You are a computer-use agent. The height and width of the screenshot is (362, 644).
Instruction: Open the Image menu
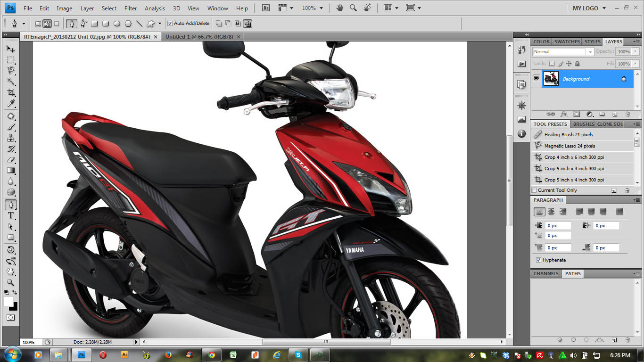(x=65, y=8)
